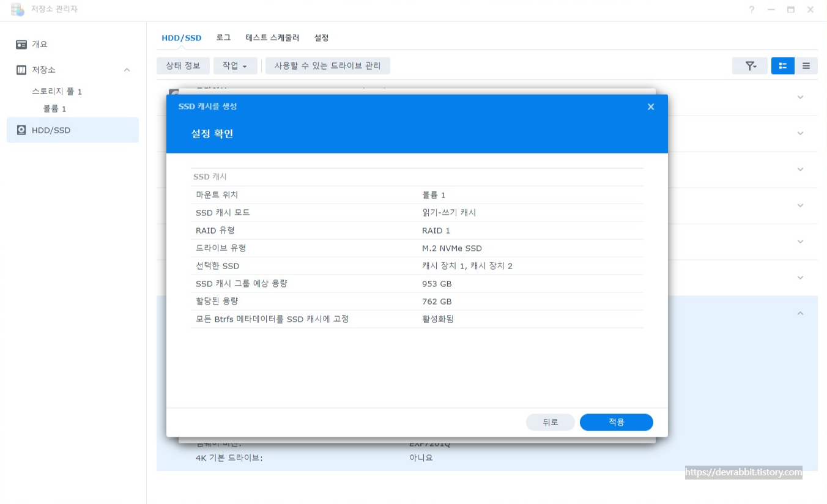
Task: Click the M.2 NVMe SSD value
Action: (452, 248)
